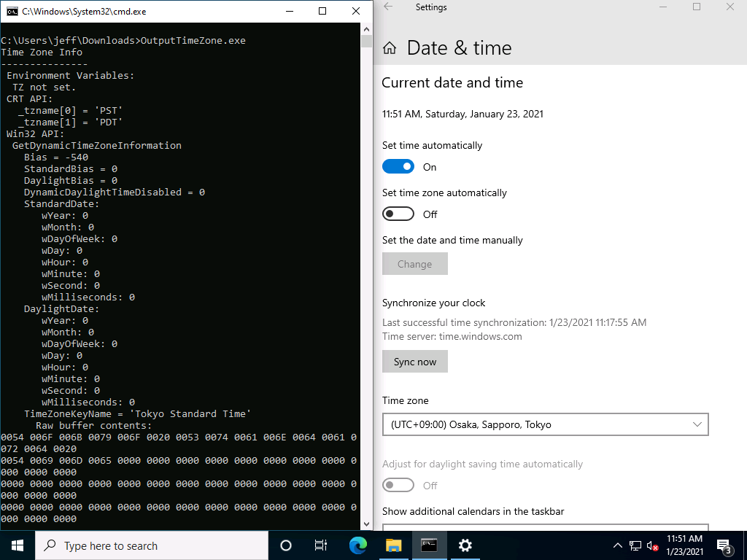Toggle Adjust for daylight saving time switch
This screenshot has width=747, height=560.
pyautogui.click(x=398, y=486)
